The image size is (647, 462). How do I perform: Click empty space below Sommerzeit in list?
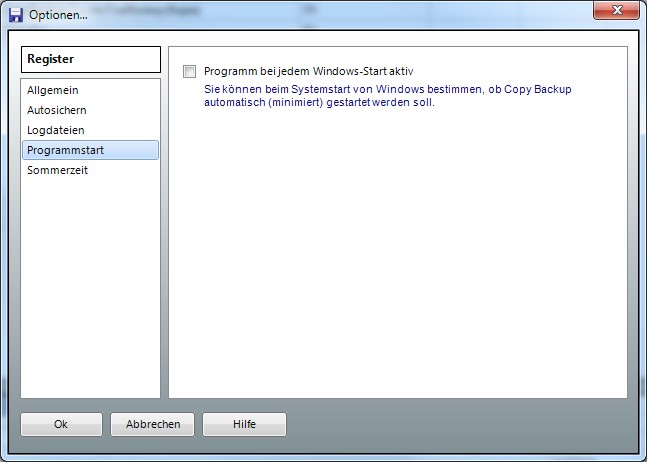tap(90, 290)
